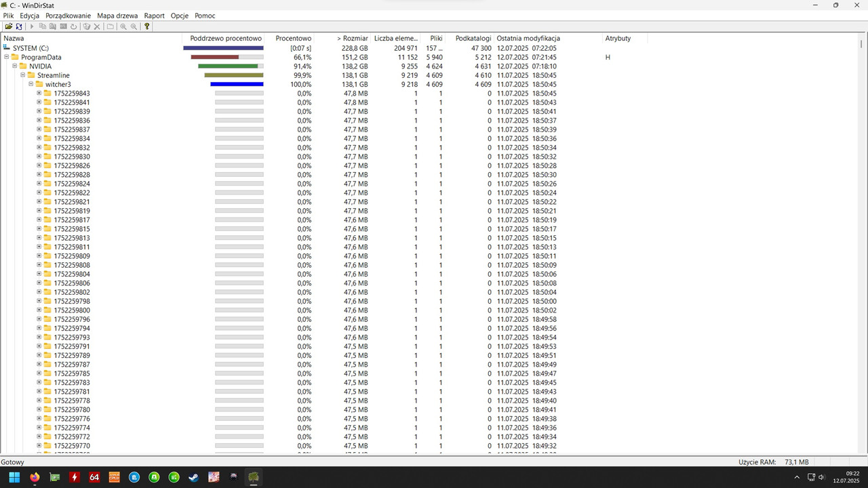Click the WinDirStat tree icon on taskbar
This screenshot has height=488, width=868.
tap(253, 477)
